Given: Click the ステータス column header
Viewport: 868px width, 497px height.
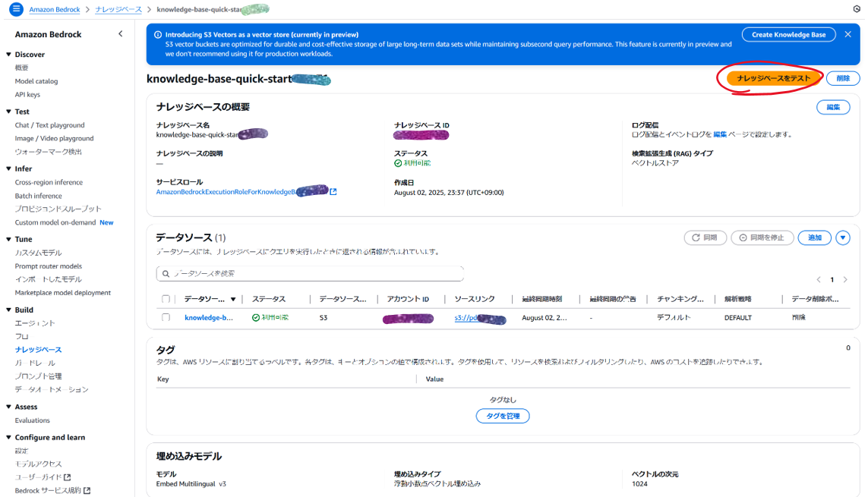Looking at the screenshot, I should pos(269,299).
